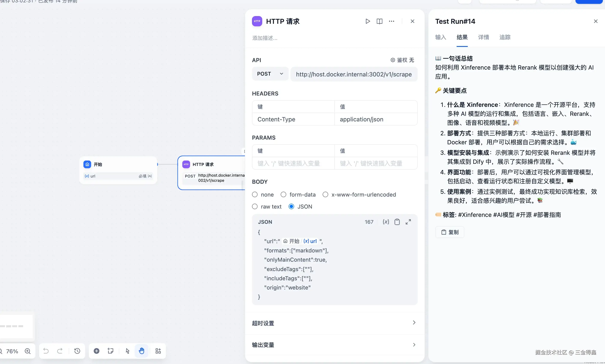This screenshot has height=364, width=605.
Task: Switch to the 详情 tab
Action: click(483, 37)
